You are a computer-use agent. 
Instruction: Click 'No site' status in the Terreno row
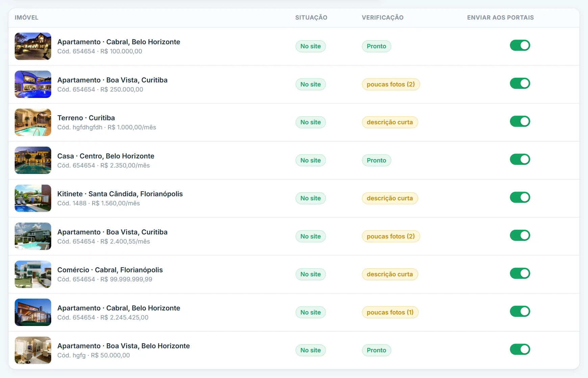pos(311,122)
